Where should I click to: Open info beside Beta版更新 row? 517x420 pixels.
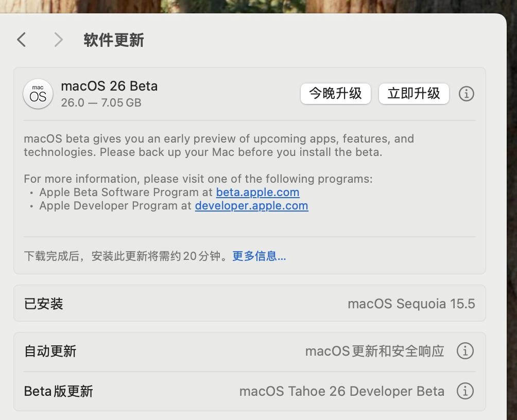(x=465, y=391)
